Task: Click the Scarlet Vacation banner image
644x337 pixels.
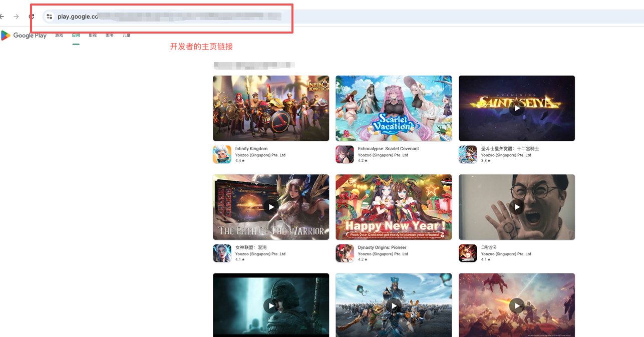Action: 394,108
